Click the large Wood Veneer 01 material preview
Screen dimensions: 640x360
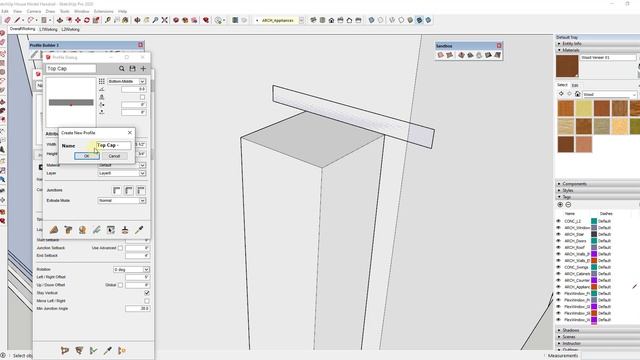coord(567,66)
